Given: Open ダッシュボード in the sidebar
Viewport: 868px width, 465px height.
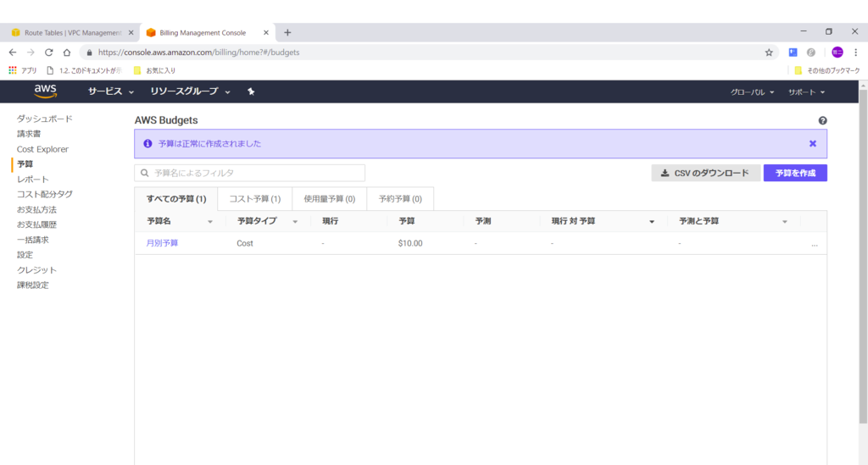Looking at the screenshot, I should coord(44,119).
